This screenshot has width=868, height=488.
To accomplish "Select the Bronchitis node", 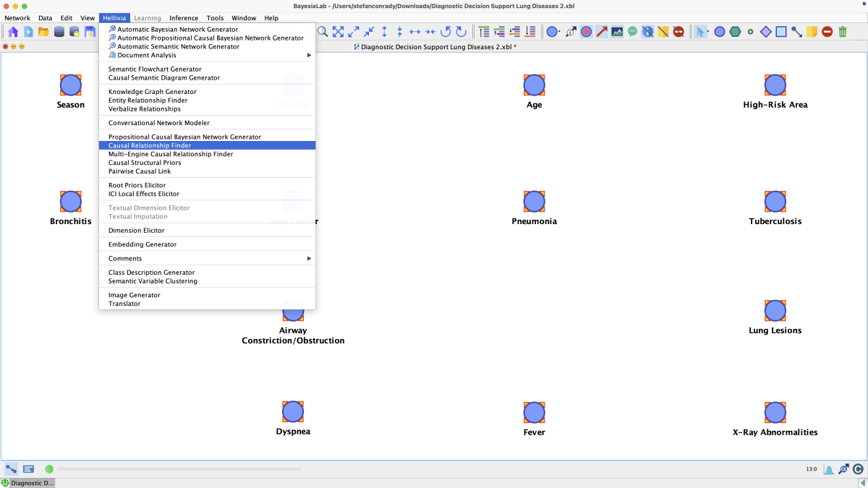I will [71, 202].
